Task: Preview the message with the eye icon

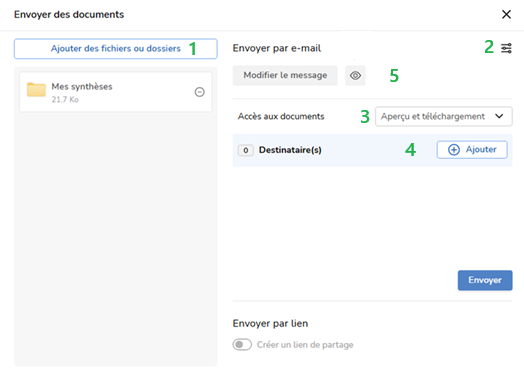Action: 355,76
